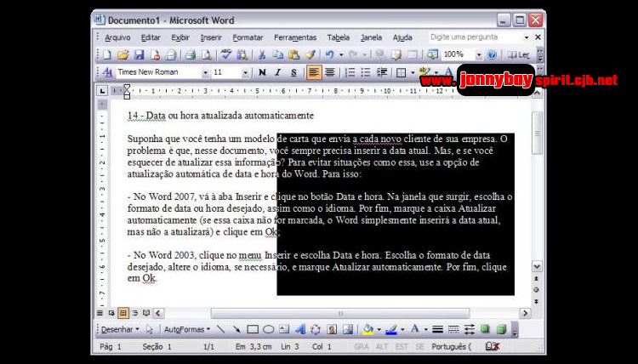Choose line style icon
Image resolution: width=638 pixels, height=364 pixels.
point(437,329)
